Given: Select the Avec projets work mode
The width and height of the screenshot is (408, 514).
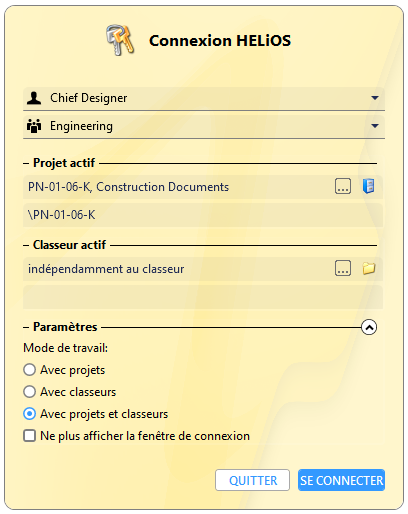Looking at the screenshot, I should 29,370.
